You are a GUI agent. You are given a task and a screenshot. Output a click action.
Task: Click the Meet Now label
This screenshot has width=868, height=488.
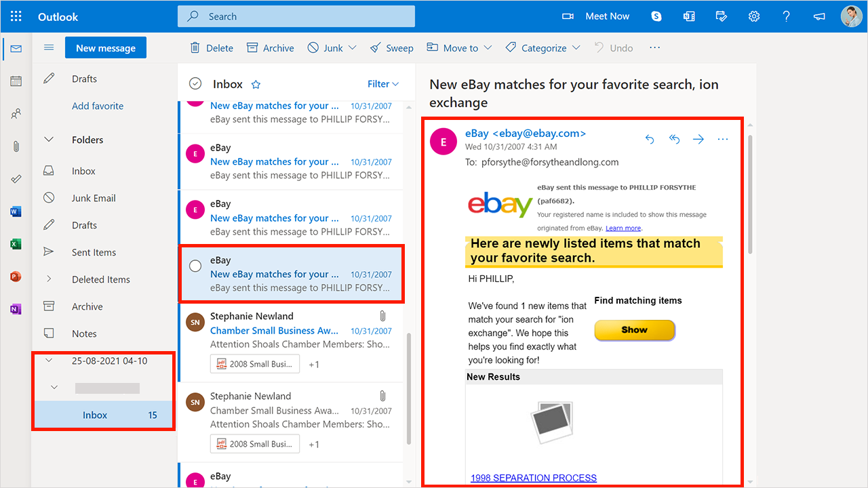point(608,16)
